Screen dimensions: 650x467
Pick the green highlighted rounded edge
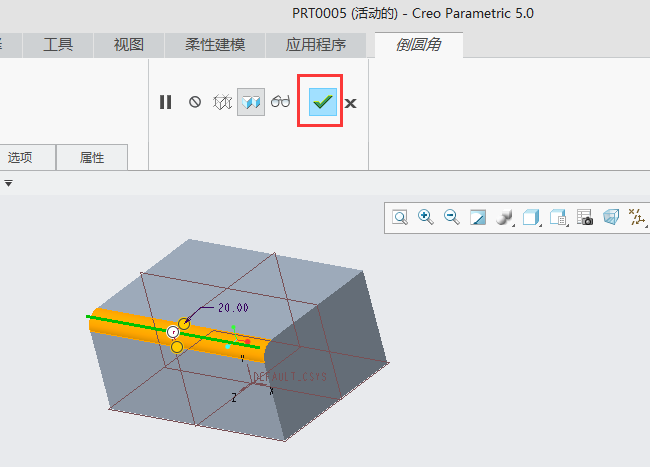173,332
